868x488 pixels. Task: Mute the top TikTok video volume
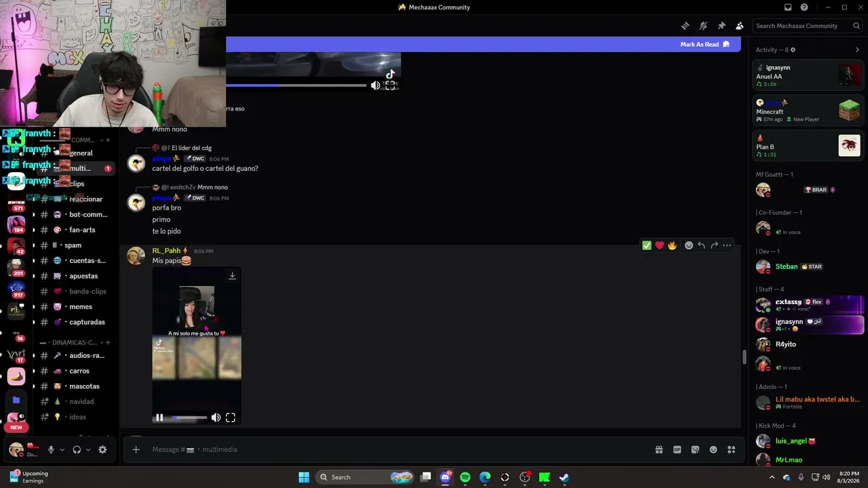tap(375, 85)
